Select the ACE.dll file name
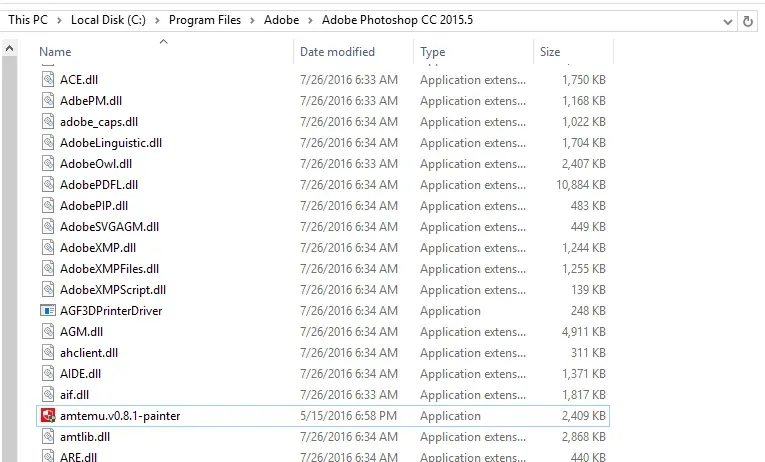 point(79,80)
